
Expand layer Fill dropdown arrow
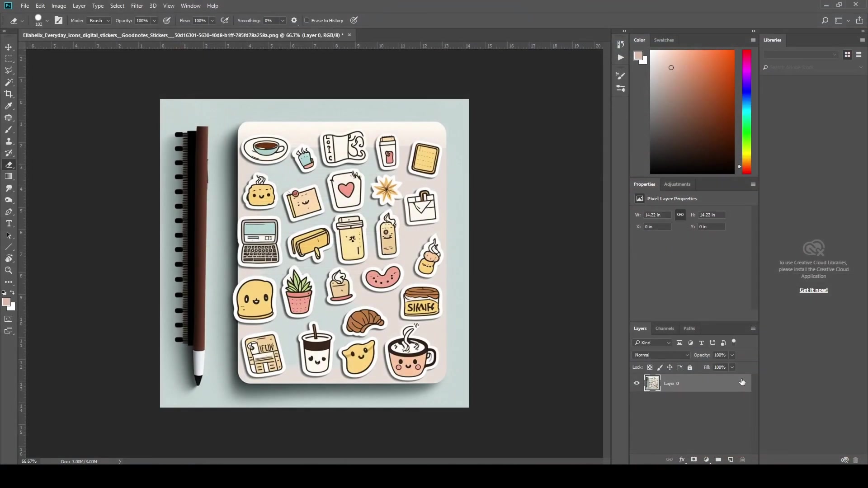click(732, 367)
